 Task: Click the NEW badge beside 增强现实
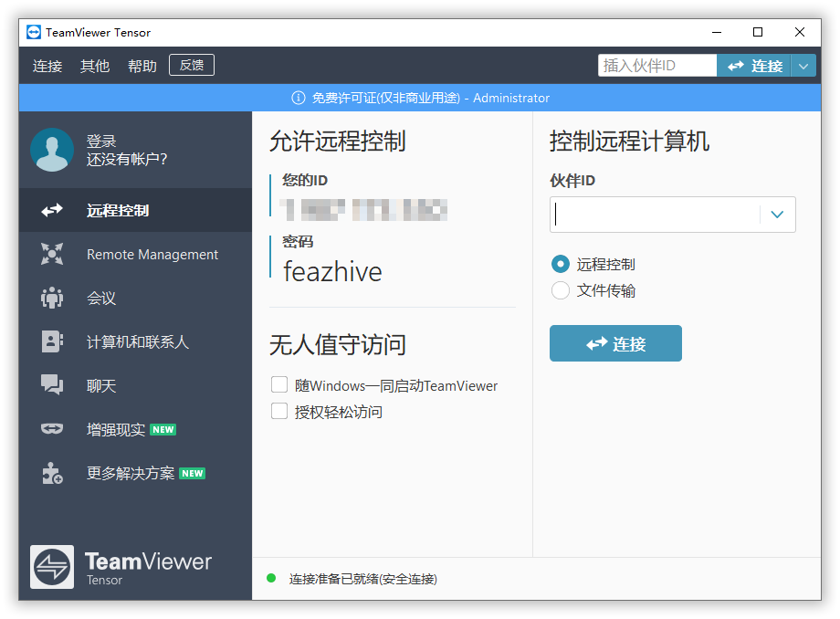(x=163, y=429)
